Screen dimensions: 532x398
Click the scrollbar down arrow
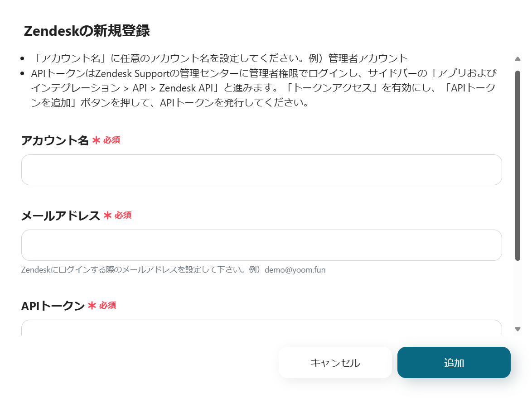click(518, 329)
